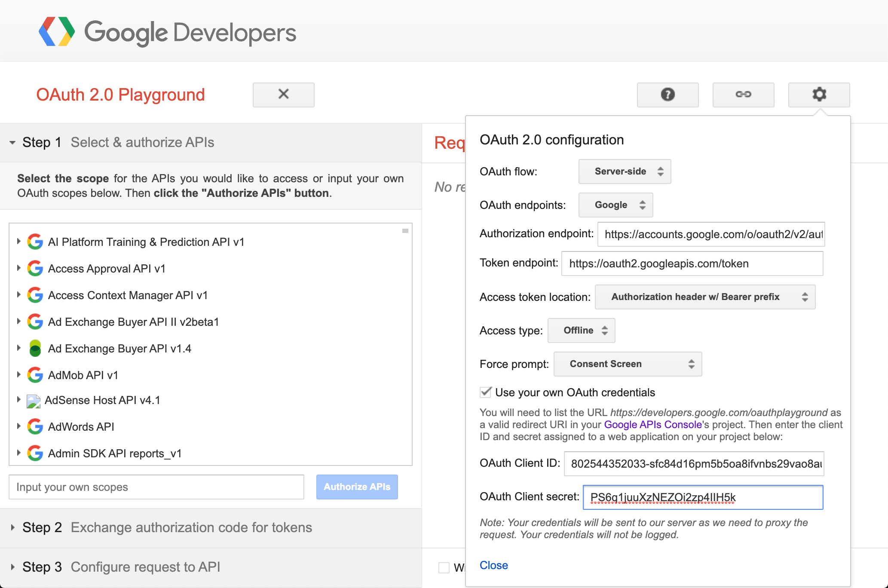Click Google icon beside Ad Exchange Buyer II
The width and height of the screenshot is (888, 588).
pos(35,322)
